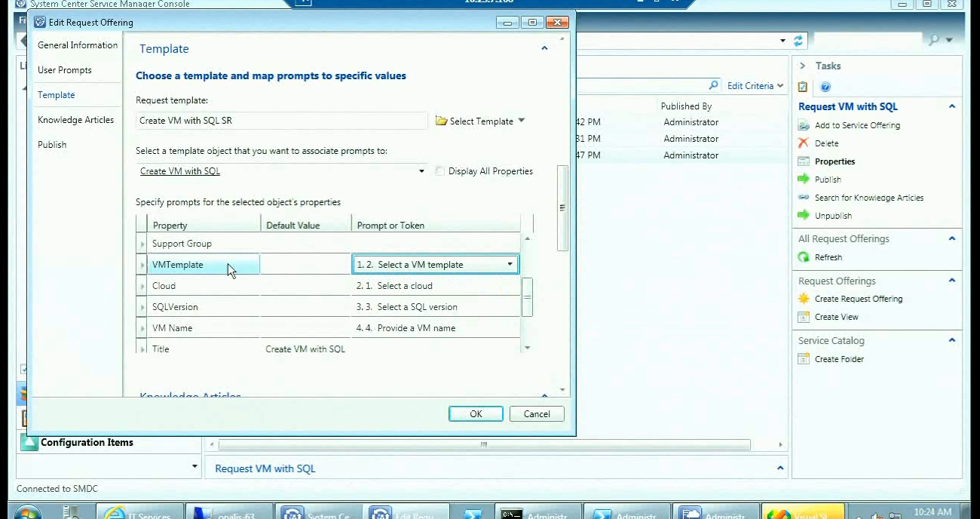
Task: Open the opalis-fs3 taskbar item
Action: pyautogui.click(x=228, y=512)
